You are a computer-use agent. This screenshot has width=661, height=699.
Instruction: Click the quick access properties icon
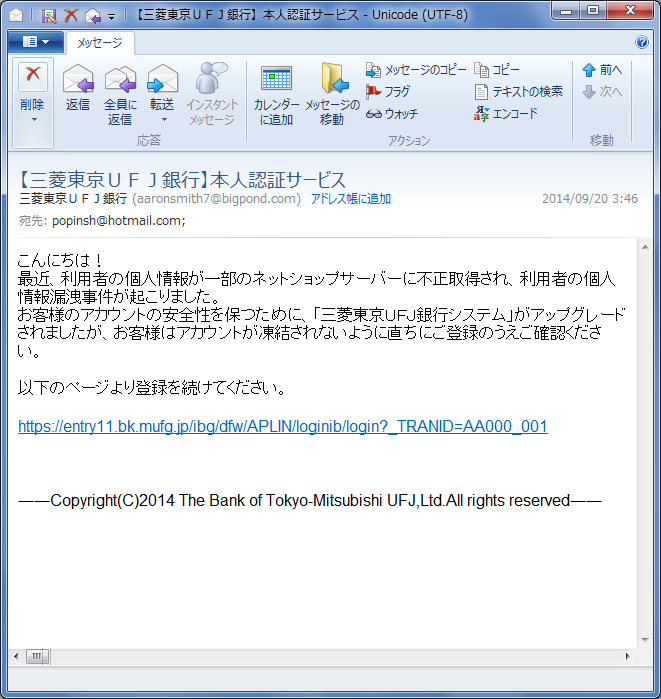tap(49, 16)
